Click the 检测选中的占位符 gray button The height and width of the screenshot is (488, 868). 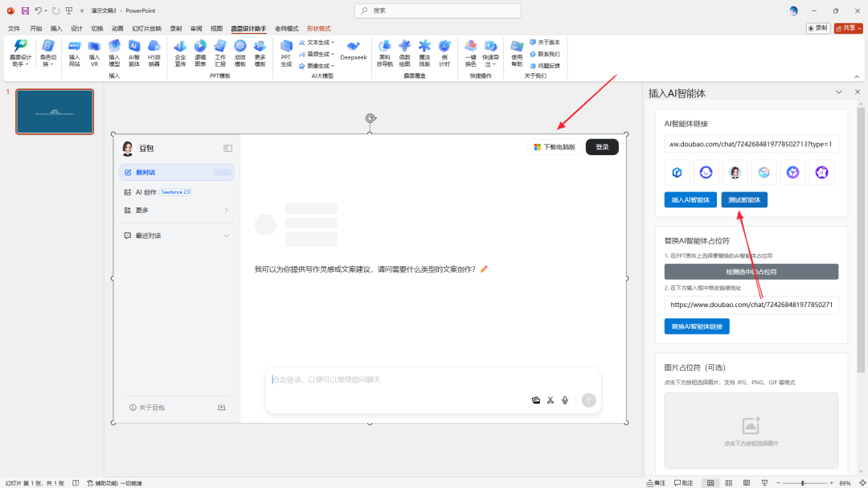[751, 272]
